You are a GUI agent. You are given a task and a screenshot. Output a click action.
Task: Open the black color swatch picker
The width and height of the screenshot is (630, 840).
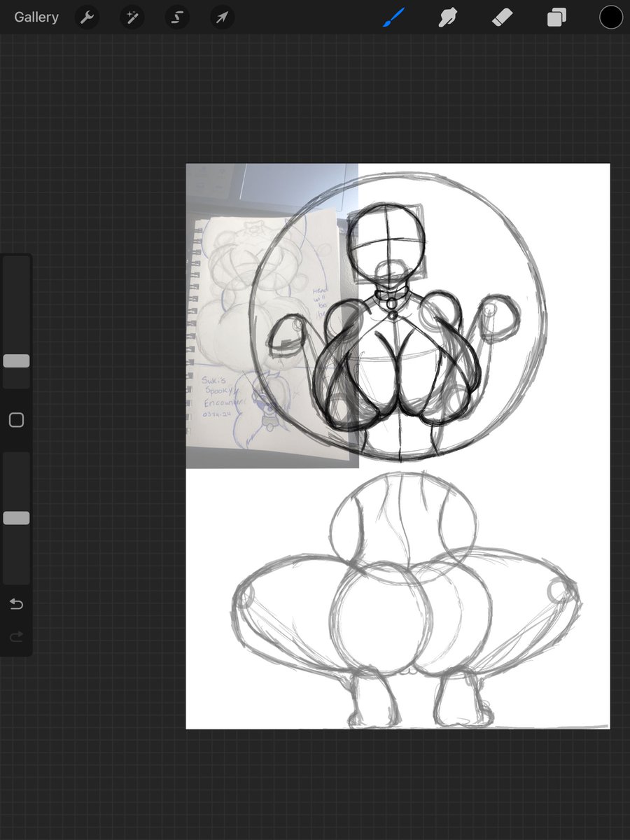tap(611, 17)
